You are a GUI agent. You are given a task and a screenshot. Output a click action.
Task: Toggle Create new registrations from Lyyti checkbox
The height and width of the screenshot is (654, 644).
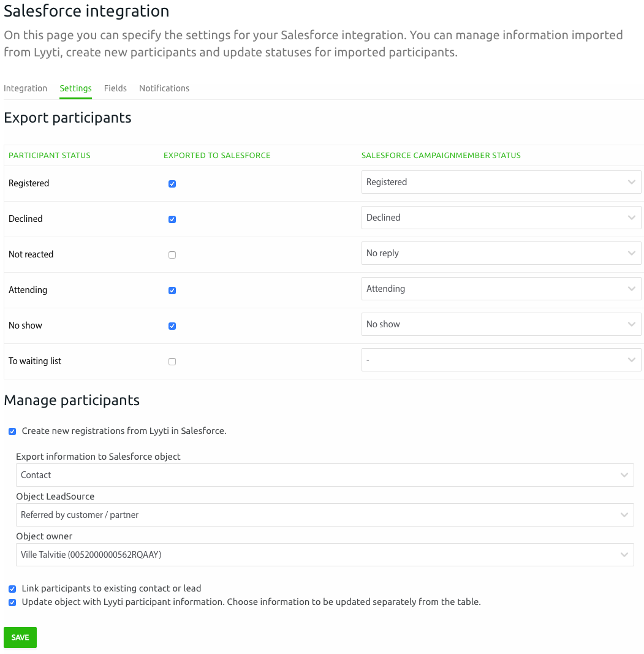[x=12, y=432]
